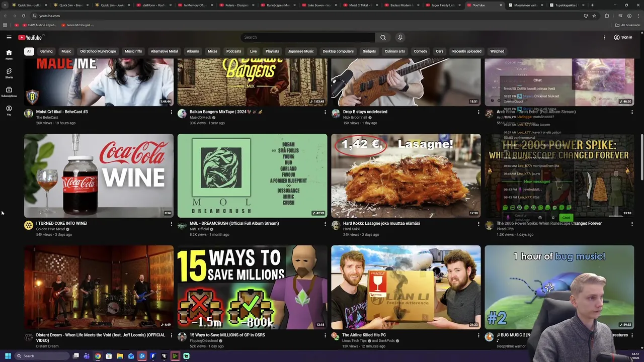Open the Coca-Cola Wine video thumbnail
This screenshot has height=362, width=644.
pyautogui.click(x=99, y=175)
